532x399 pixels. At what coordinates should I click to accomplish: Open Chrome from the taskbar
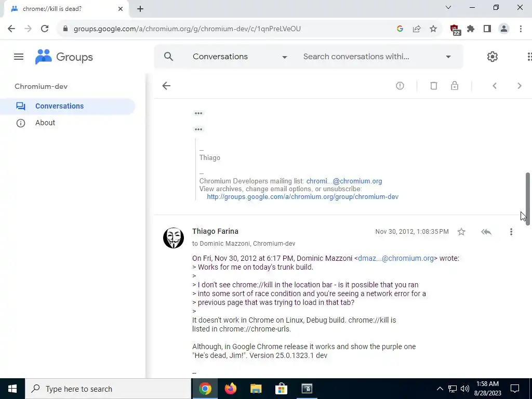(x=205, y=389)
